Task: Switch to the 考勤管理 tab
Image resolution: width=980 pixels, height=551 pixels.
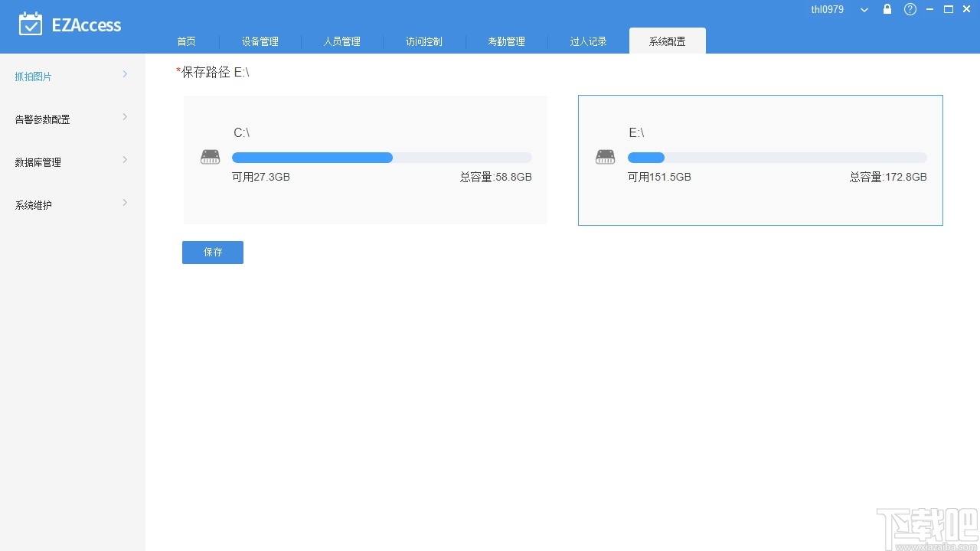Action: 506,41
